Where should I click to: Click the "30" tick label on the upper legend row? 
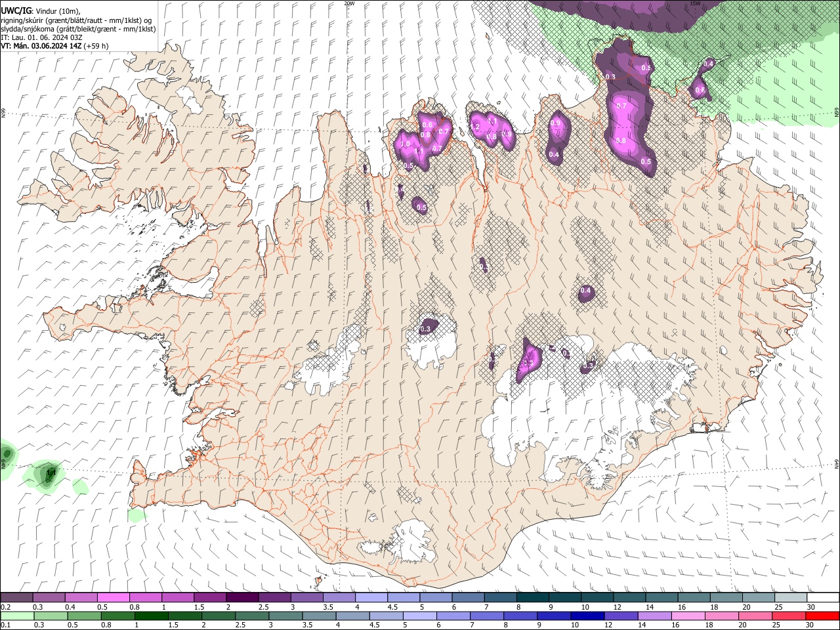(x=811, y=607)
